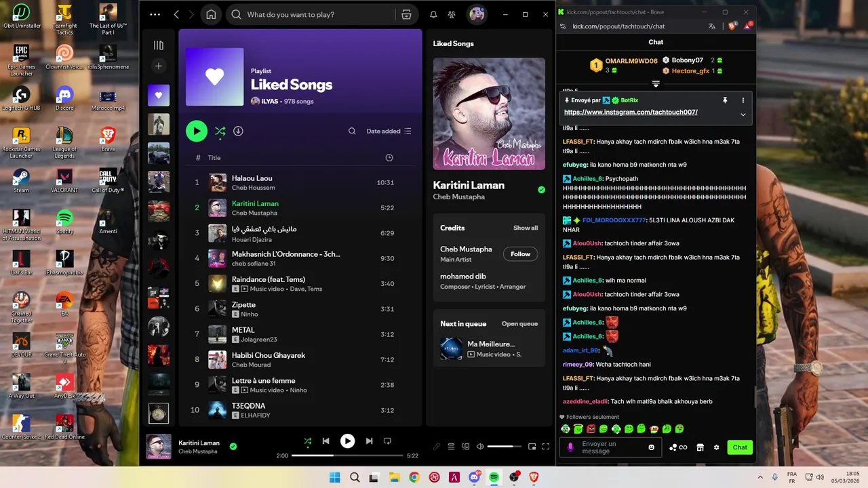The width and height of the screenshot is (868, 488).
Task: Open connect to a device icon
Action: 466,447
